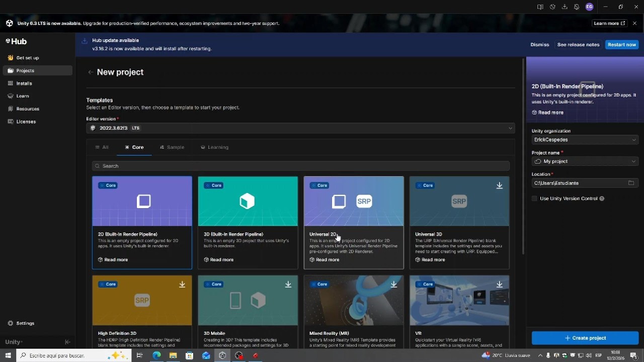This screenshot has width=644, height=362.
Task: Open Read more on 3D Built-In card
Action: [x=218, y=260]
